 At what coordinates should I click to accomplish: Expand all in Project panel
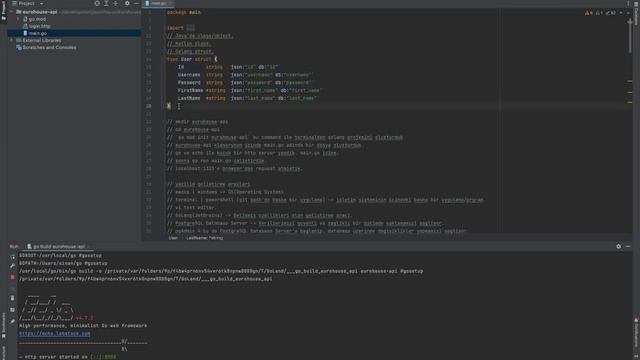click(x=106, y=3)
